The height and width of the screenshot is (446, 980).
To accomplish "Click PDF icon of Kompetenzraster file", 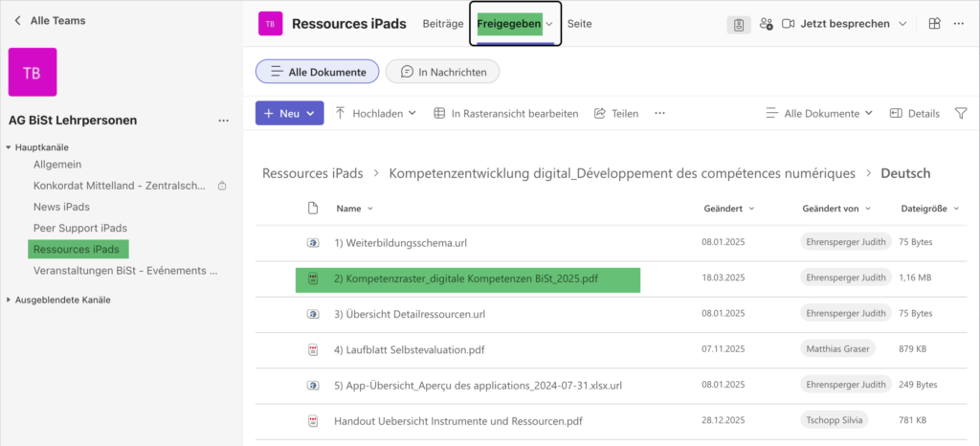I will [313, 279].
